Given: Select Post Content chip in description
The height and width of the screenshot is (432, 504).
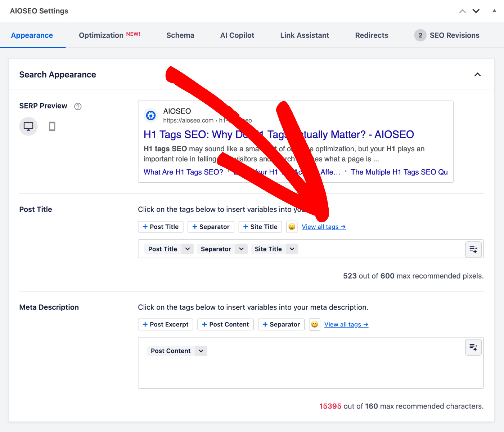Looking at the screenshot, I should pyautogui.click(x=171, y=351).
